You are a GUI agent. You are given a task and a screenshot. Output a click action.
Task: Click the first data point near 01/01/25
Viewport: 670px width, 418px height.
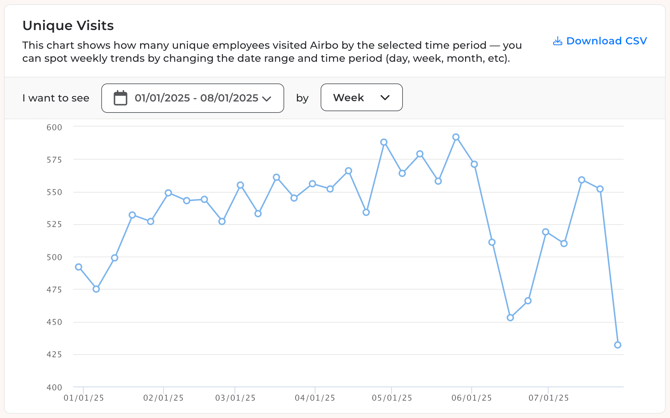click(x=79, y=267)
